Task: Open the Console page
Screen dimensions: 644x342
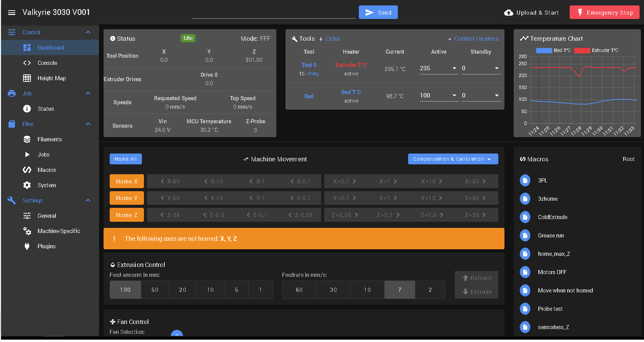Action: point(48,63)
